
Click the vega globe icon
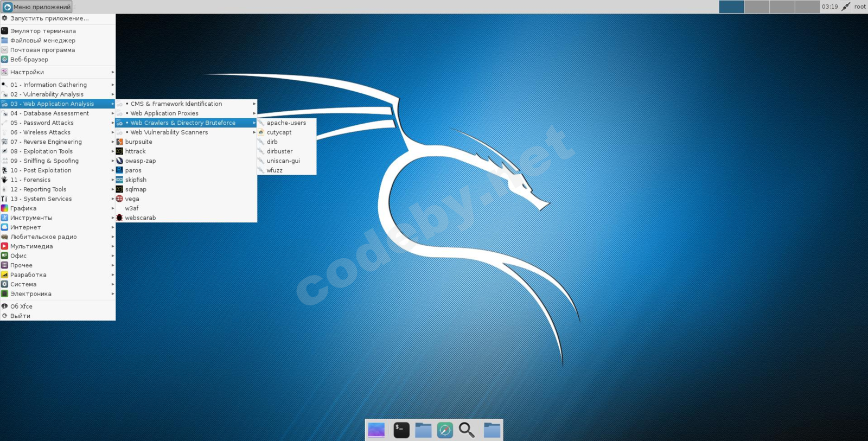click(120, 199)
